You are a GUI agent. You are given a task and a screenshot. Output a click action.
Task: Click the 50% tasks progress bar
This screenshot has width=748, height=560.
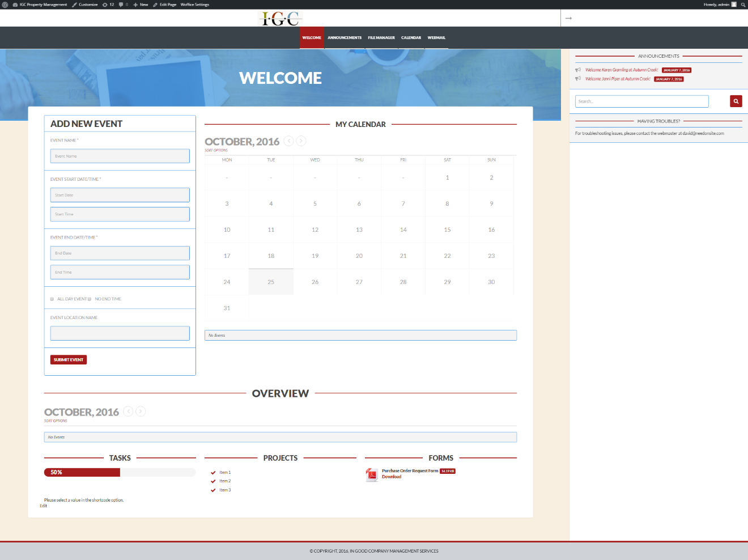coord(82,472)
